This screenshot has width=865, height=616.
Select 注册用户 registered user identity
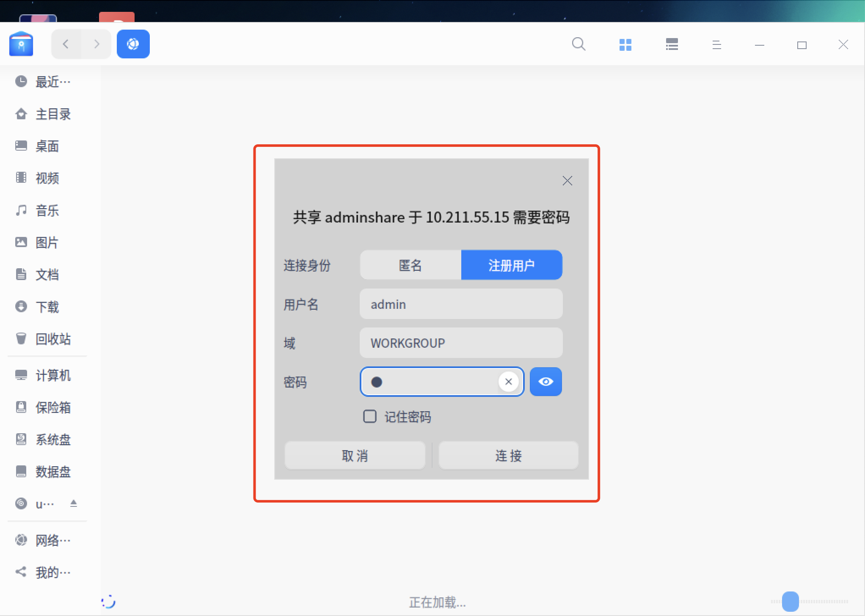[x=511, y=265]
